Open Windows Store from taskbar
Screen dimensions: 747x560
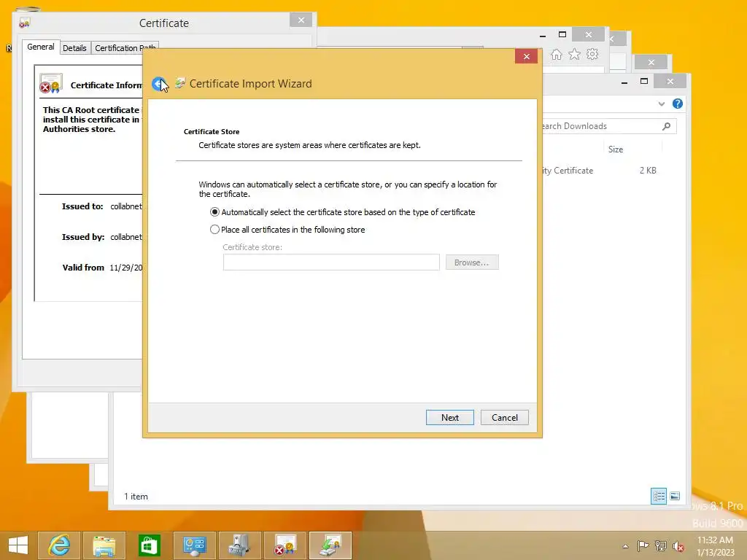(149, 545)
